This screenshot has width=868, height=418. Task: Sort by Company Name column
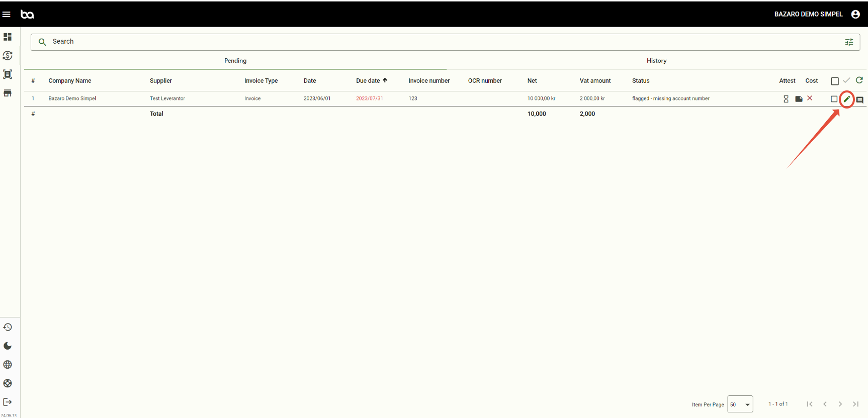70,81
